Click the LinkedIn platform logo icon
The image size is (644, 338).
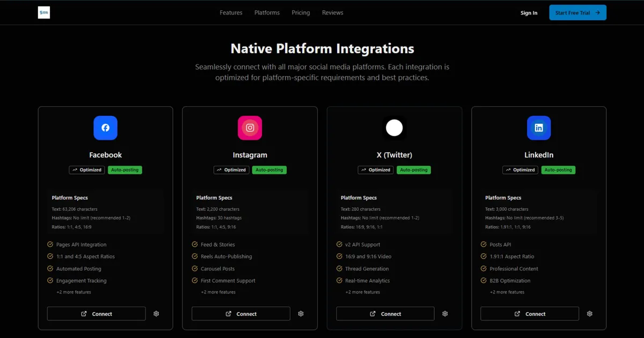click(x=539, y=128)
